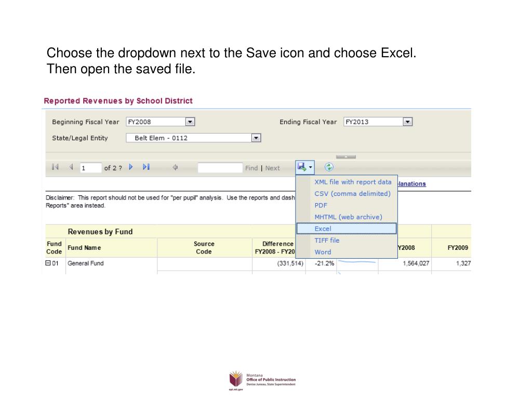Jump to last report page
This screenshot has height=399, width=532.
pos(146,167)
